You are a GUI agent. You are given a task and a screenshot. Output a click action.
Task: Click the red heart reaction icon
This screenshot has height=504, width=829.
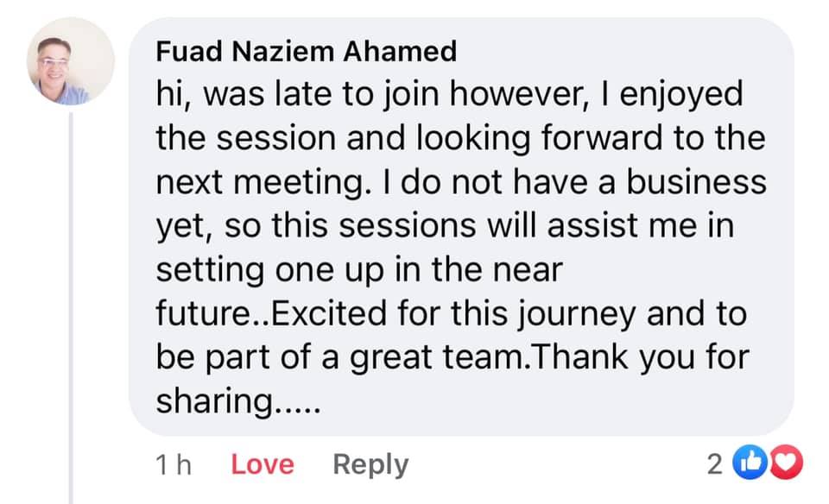[786, 463]
